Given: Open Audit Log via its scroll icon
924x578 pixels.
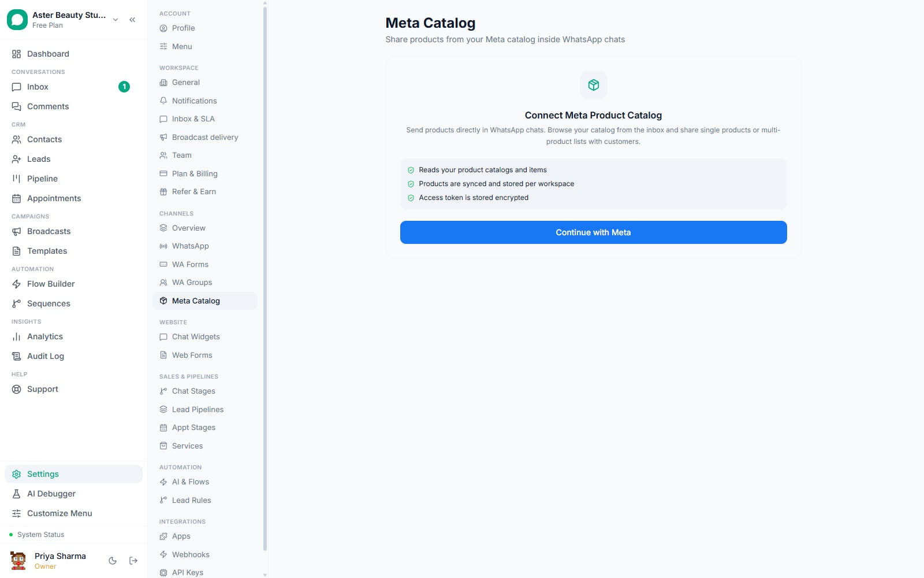Looking at the screenshot, I should pos(16,356).
